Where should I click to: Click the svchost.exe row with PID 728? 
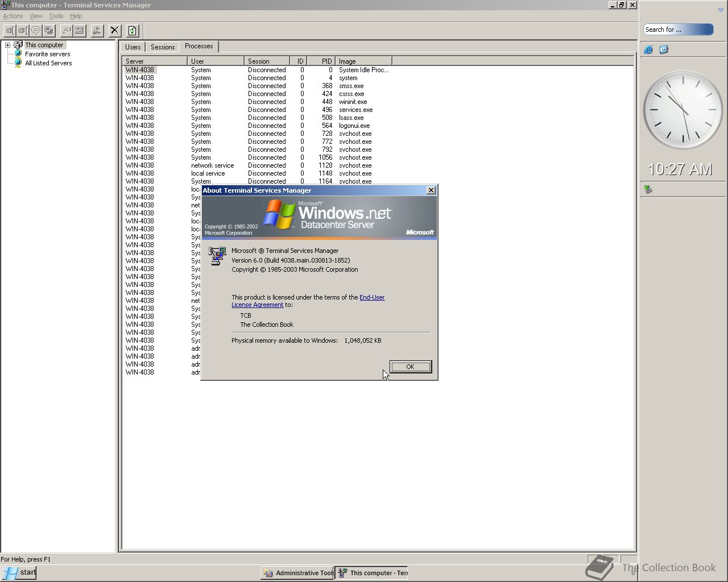point(257,134)
